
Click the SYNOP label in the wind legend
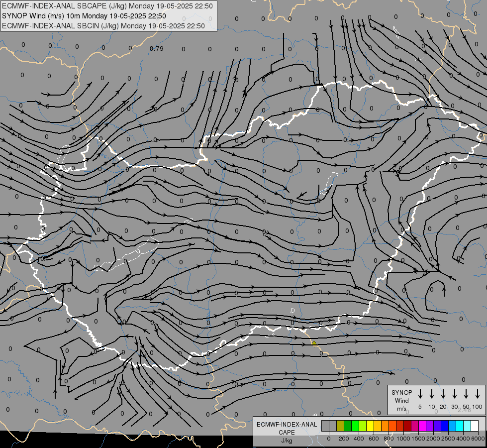tap(401, 392)
